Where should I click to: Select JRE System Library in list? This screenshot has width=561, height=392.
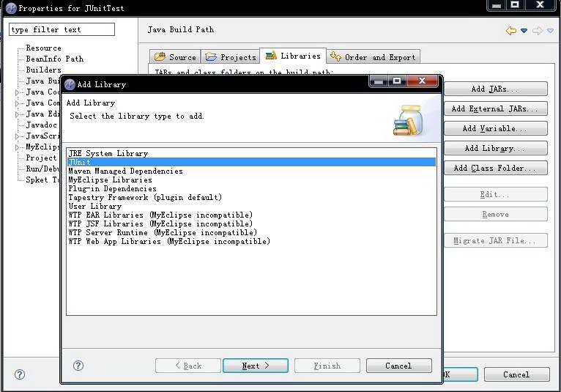[108, 153]
